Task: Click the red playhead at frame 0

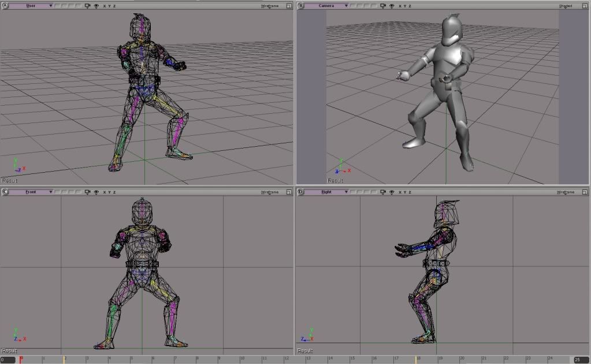Action: point(21,359)
